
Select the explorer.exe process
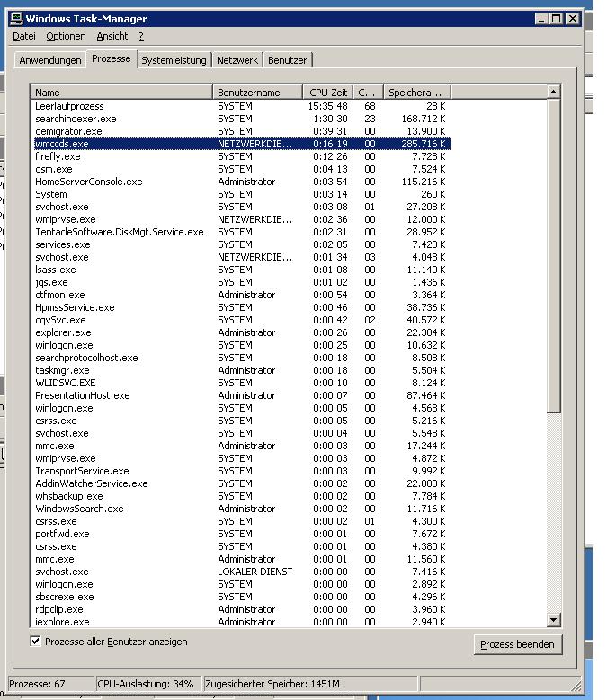coord(242,332)
